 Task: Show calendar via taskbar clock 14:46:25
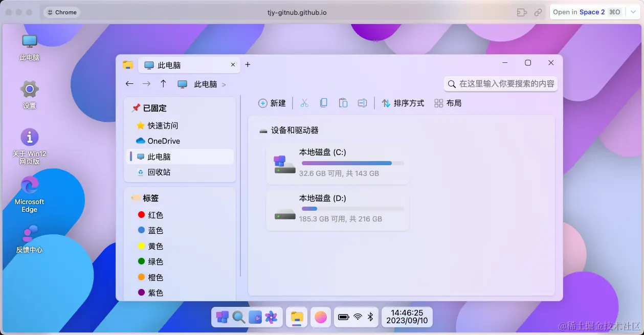coord(407,317)
